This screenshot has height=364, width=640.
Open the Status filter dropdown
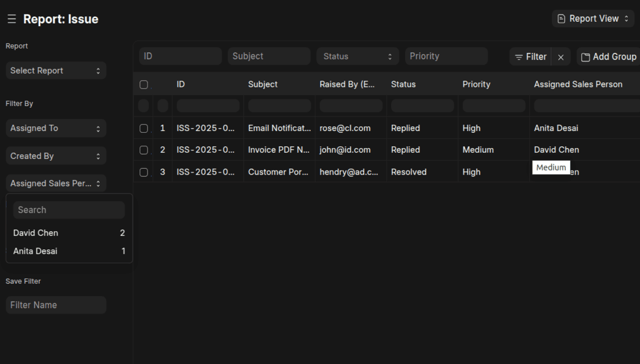tap(357, 56)
